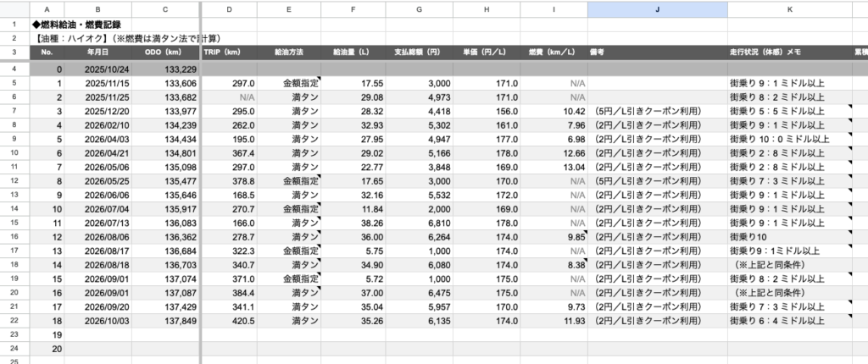Select column K header
The image size is (868, 364).
(x=789, y=8)
